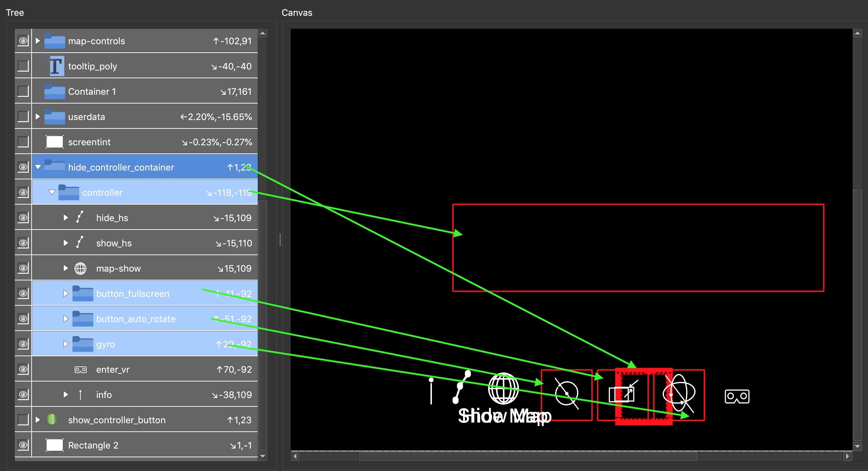Click the globe map icon on canvas
The height and width of the screenshot is (471, 868).
503,389
